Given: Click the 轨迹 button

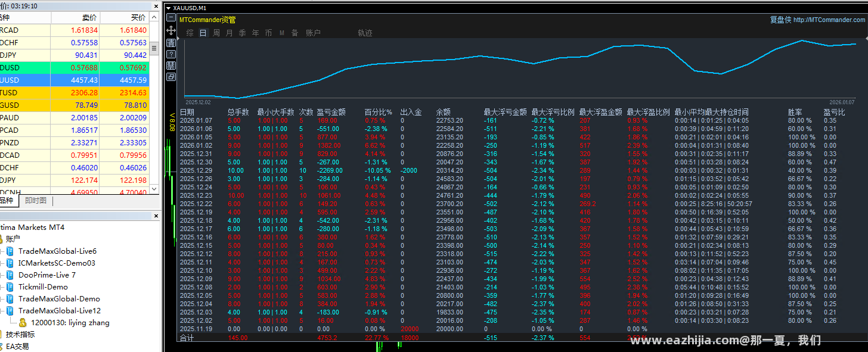Looking at the screenshot, I should point(365,33).
